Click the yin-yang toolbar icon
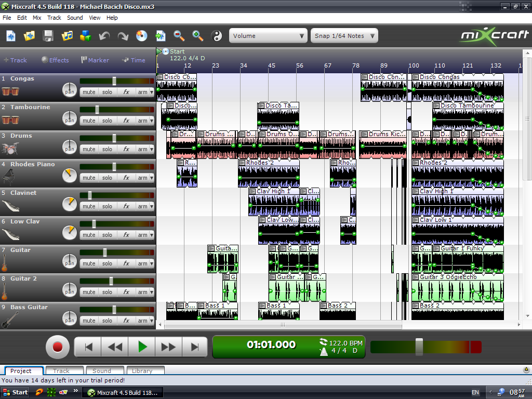Screen dimensions: 532x399 217,36
